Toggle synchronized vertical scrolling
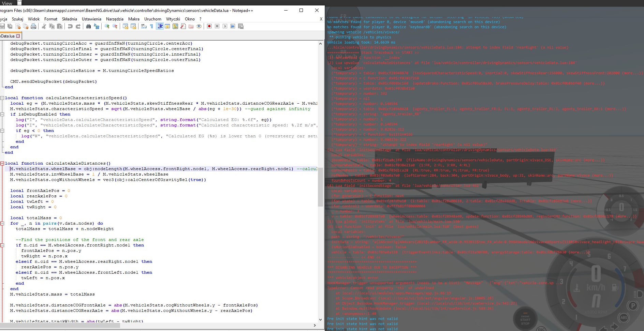644x331 pixels. [x=126, y=26]
